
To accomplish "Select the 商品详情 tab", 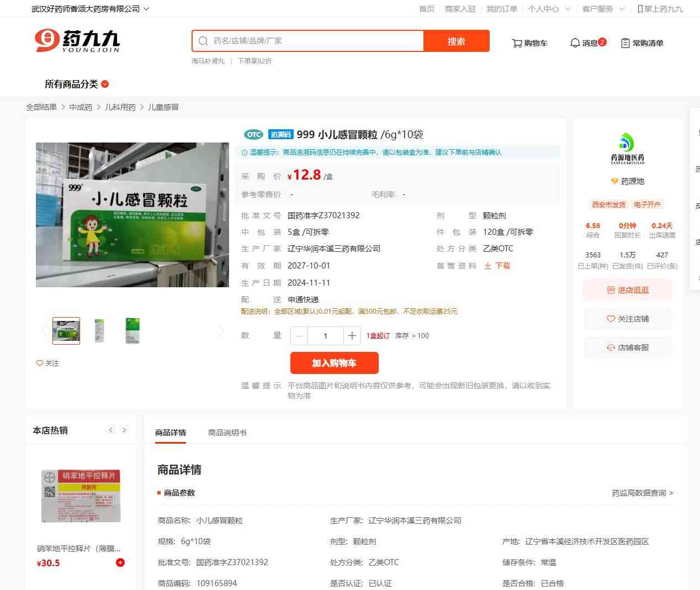I will (x=171, y=433).
